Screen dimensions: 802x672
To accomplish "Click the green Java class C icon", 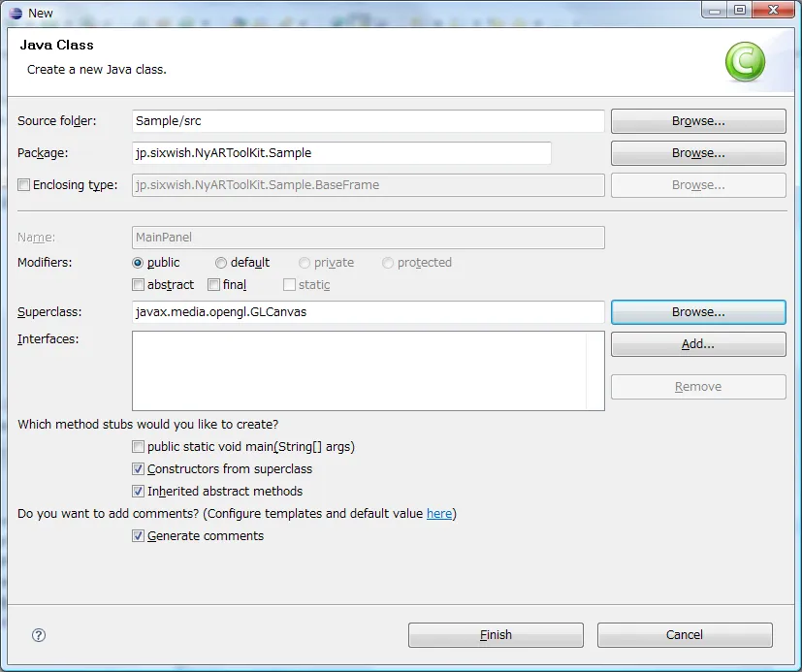I will pyautogui.click(x=745, y=62).
